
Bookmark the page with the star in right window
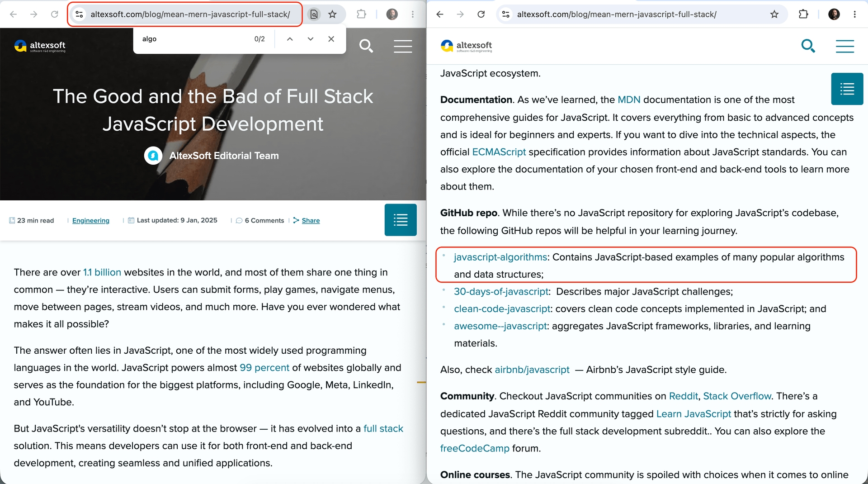[774, 14]
